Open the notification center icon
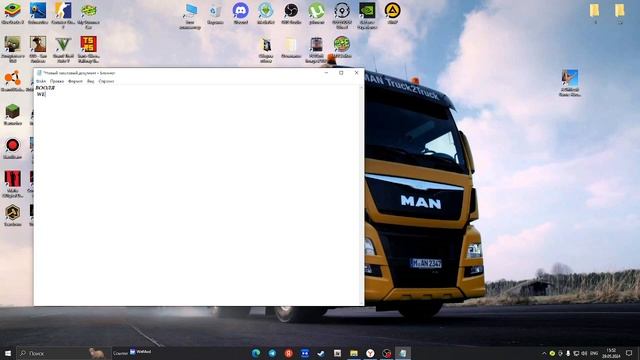Viewport: 640px width, 360px height. coord(629,353)
